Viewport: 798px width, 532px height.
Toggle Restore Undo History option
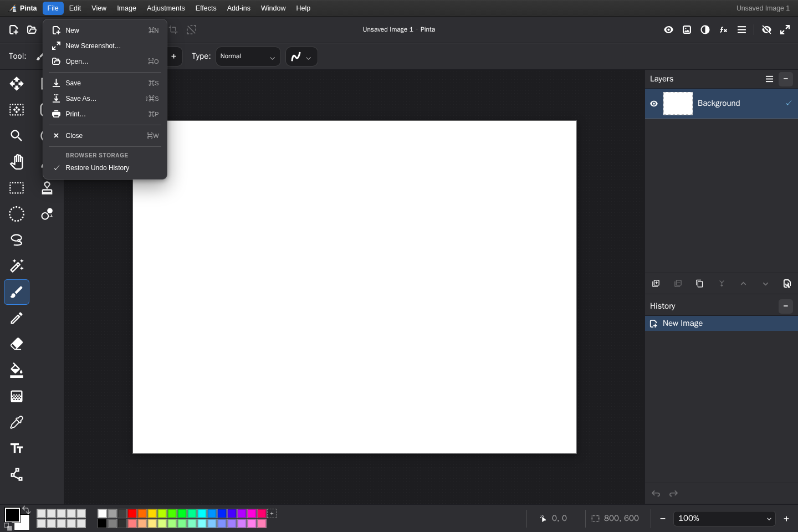coord(105,168)
